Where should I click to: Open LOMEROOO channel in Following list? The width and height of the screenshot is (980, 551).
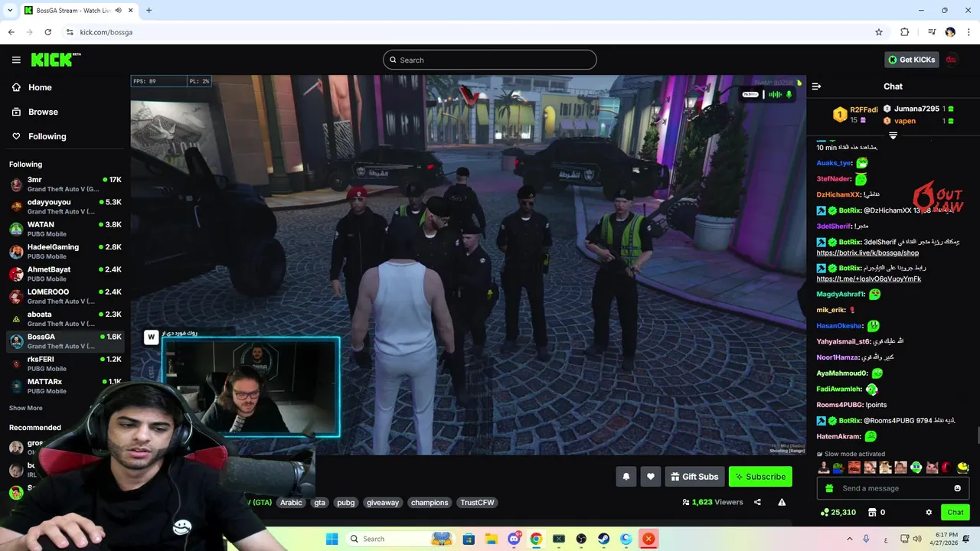pos(65,296)
